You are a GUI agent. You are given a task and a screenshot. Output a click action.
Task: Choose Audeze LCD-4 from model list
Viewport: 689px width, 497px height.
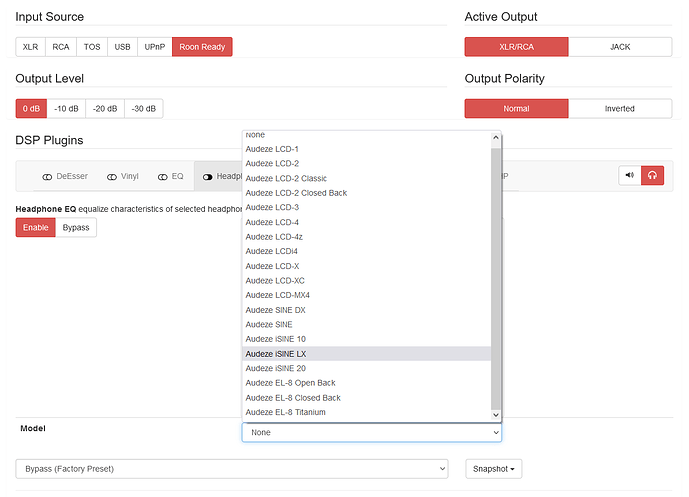pos(366,222)
